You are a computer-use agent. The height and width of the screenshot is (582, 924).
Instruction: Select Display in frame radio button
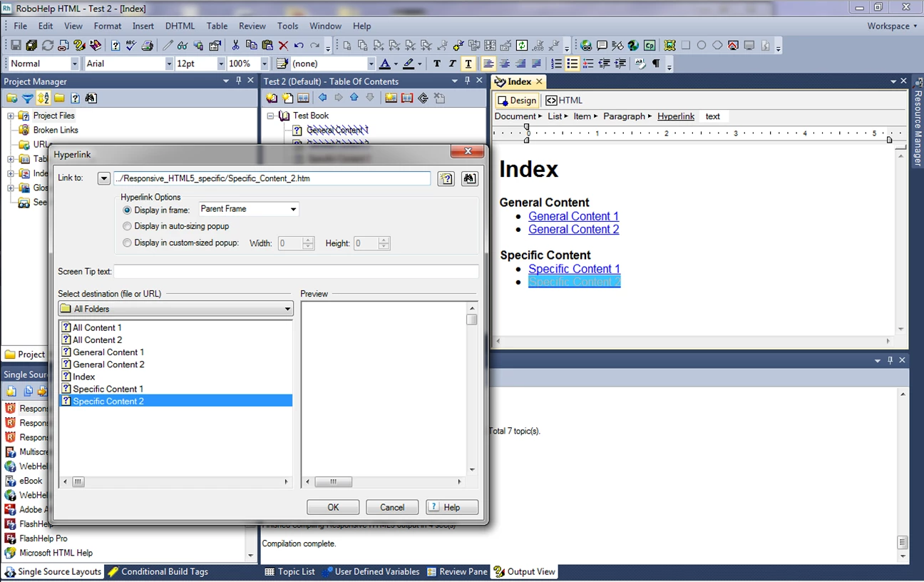tap(128, 210)
